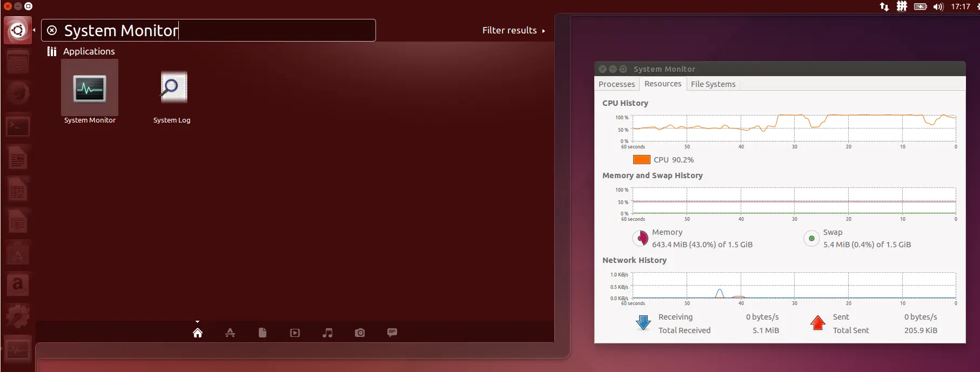Open LibreOffice Calc from launcher

point(18,190)
